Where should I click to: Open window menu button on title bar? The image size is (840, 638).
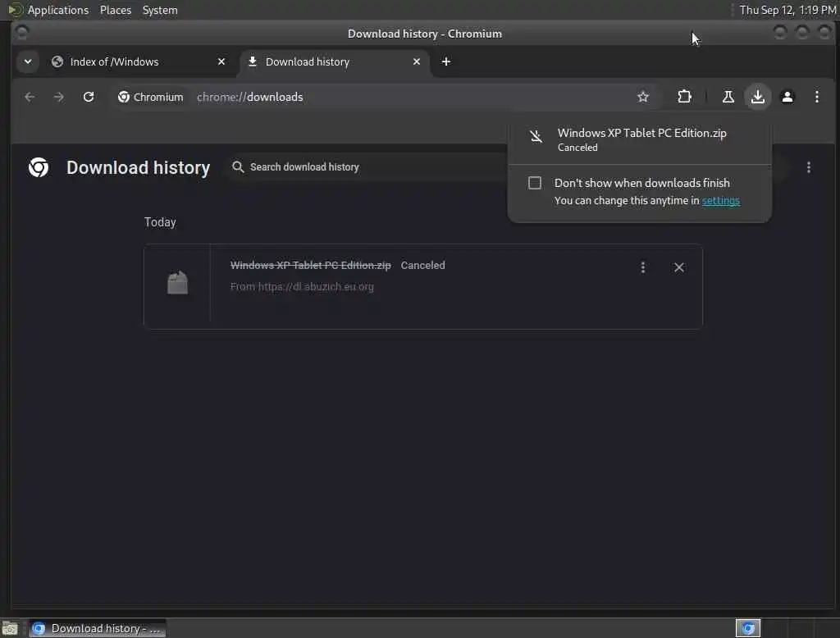22,34
